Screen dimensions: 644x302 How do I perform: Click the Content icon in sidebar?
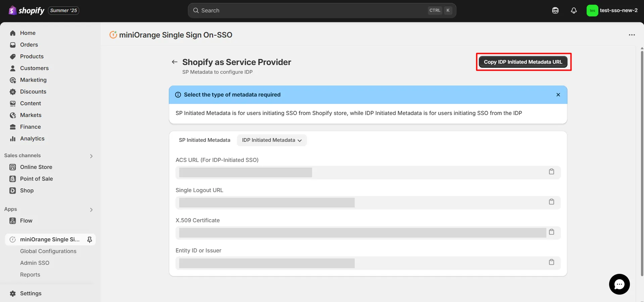(13, 103)
